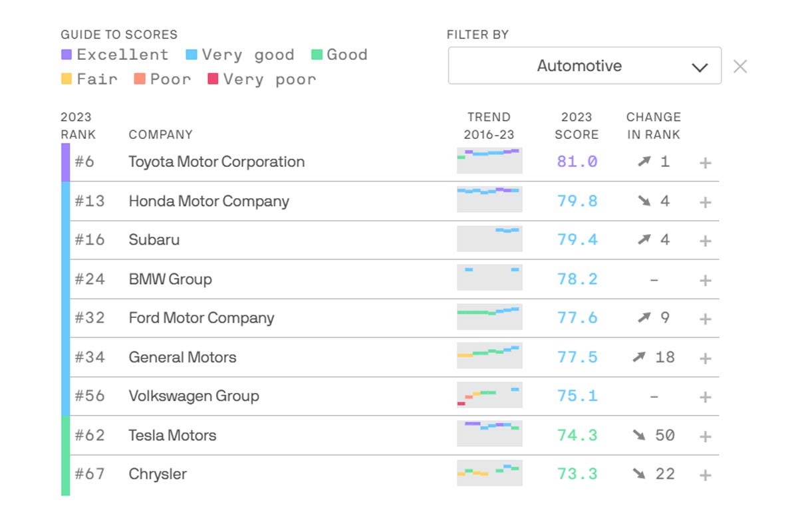
Task: Click the plus icon for Subaru
Action: pos(706,241)
